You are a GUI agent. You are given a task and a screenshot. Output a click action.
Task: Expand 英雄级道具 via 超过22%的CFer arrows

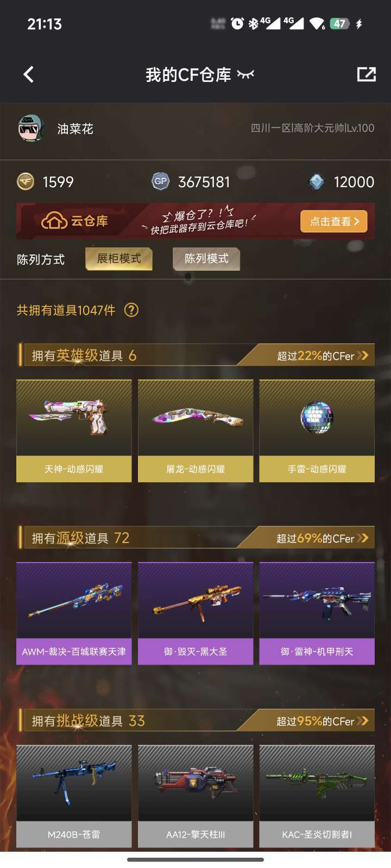(x=363, y=355)
